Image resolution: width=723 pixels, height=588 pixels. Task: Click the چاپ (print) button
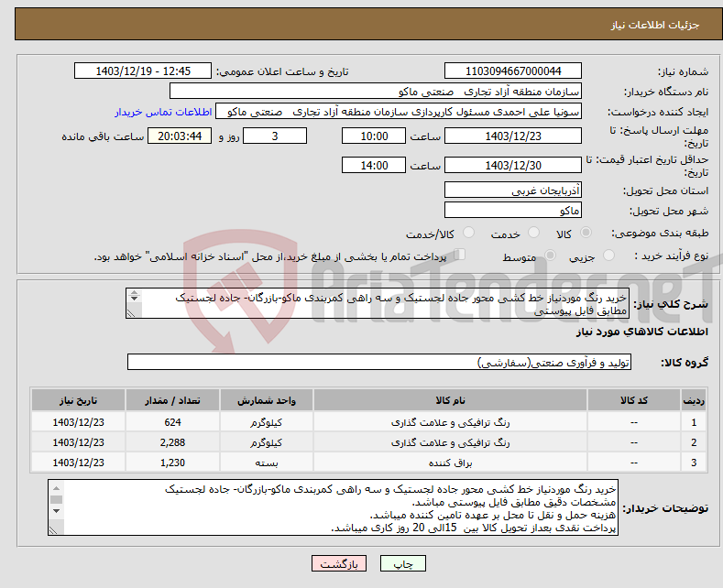402,563
